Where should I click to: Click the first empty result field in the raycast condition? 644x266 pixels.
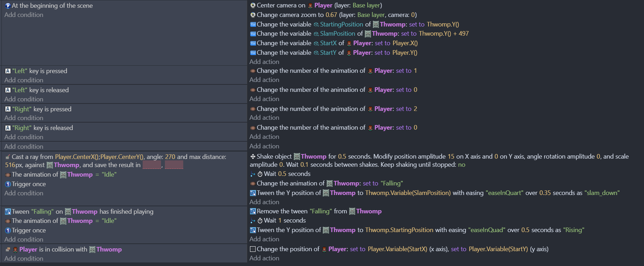click(152, 165)
